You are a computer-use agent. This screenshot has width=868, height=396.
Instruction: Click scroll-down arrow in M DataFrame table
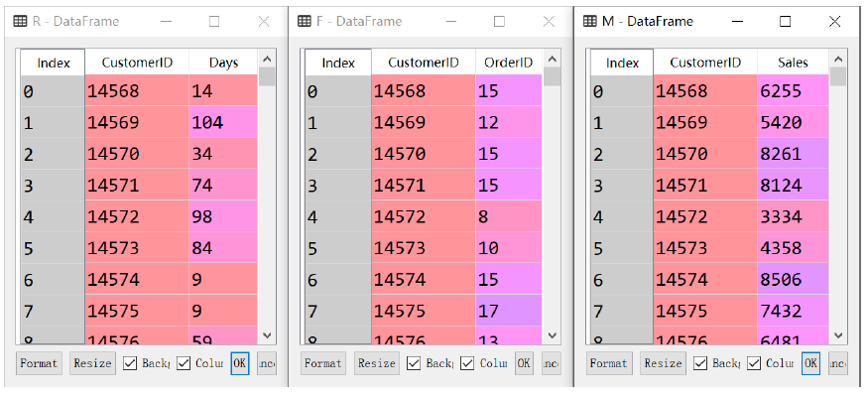tap(837, 335)
